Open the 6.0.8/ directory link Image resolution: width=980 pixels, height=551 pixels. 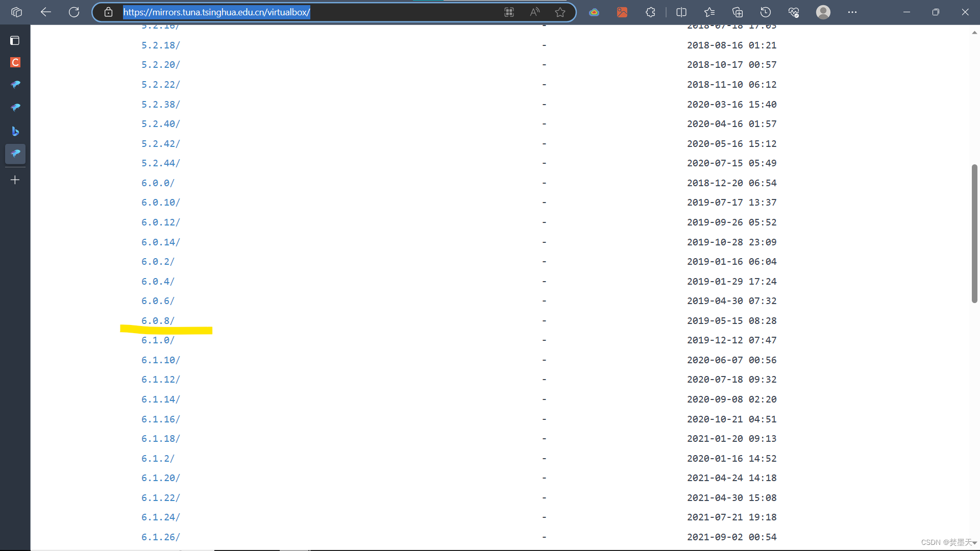coord(158,321)
